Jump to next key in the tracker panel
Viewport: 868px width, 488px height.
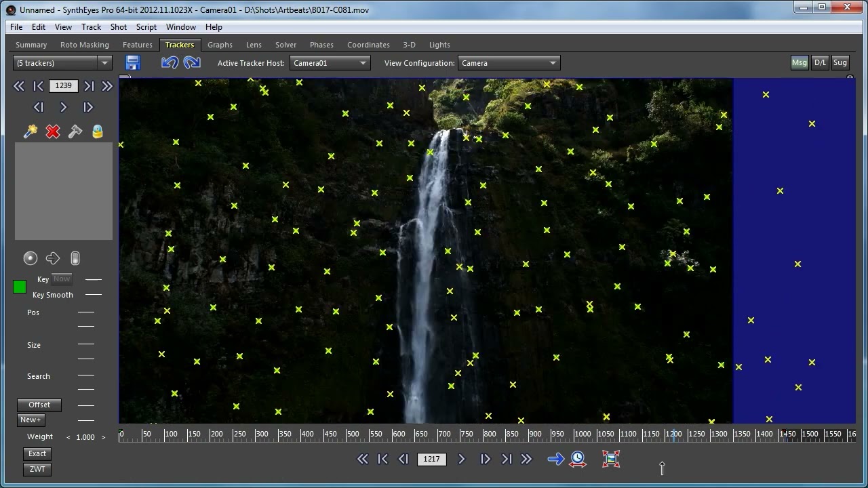pyautogui.click(x=89, y=86)
